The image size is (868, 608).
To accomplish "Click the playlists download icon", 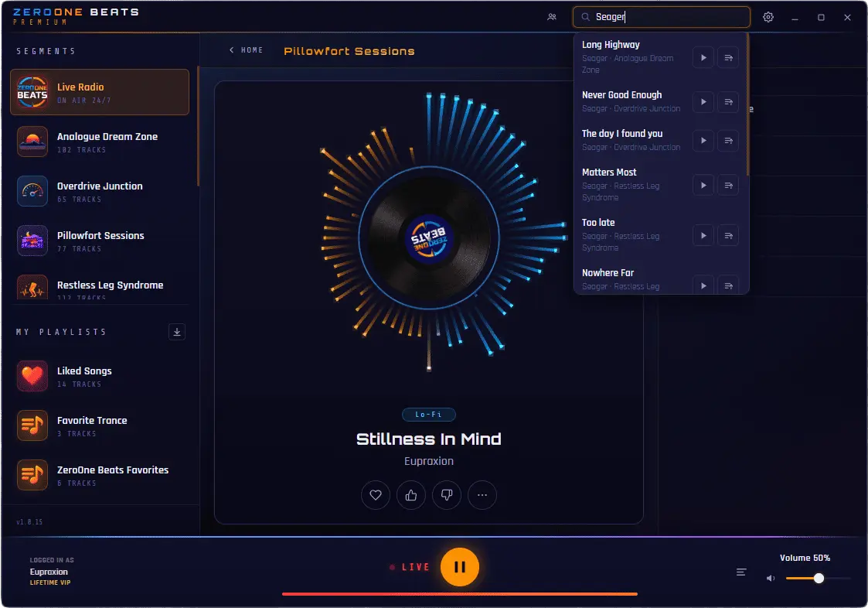I will click(x=176, y=332).
